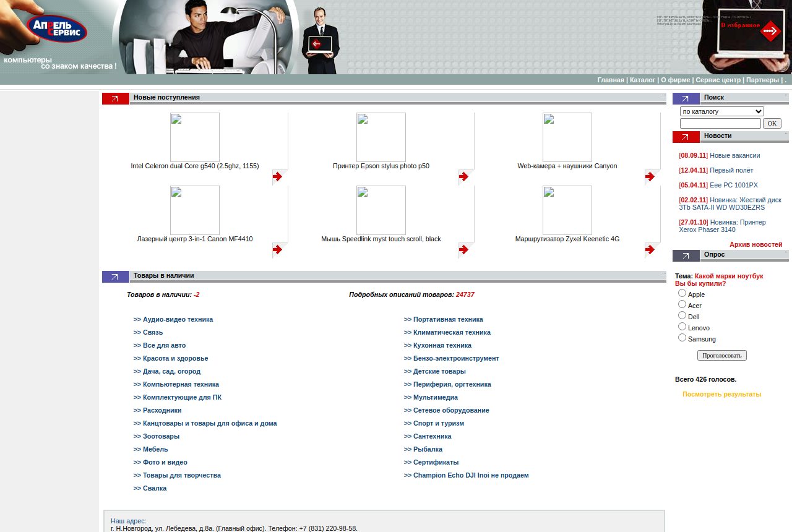
Task: Open the Новые вакансии news link
Action: click(x=734, y=155)
